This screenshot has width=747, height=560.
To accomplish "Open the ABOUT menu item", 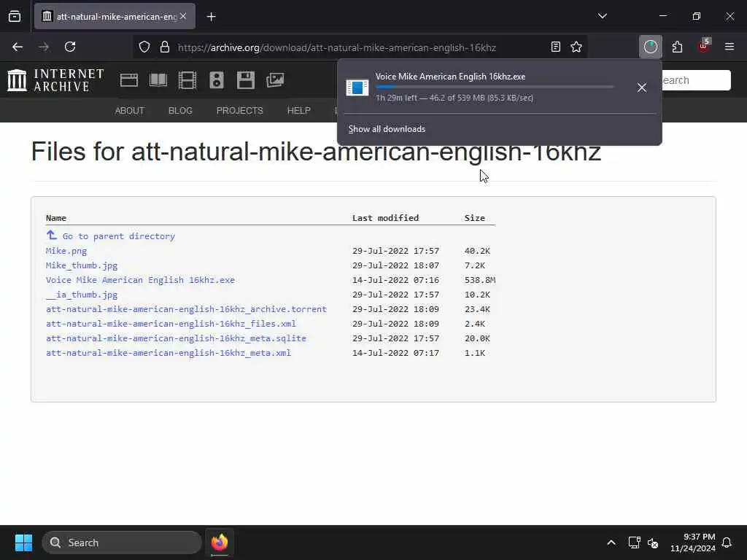I will (x=130, y=111).
